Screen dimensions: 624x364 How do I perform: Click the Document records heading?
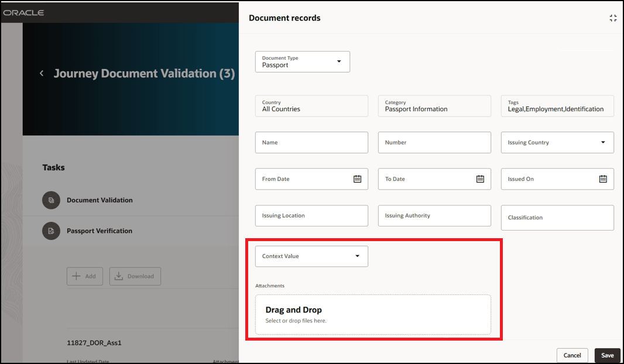click(284, 18)
